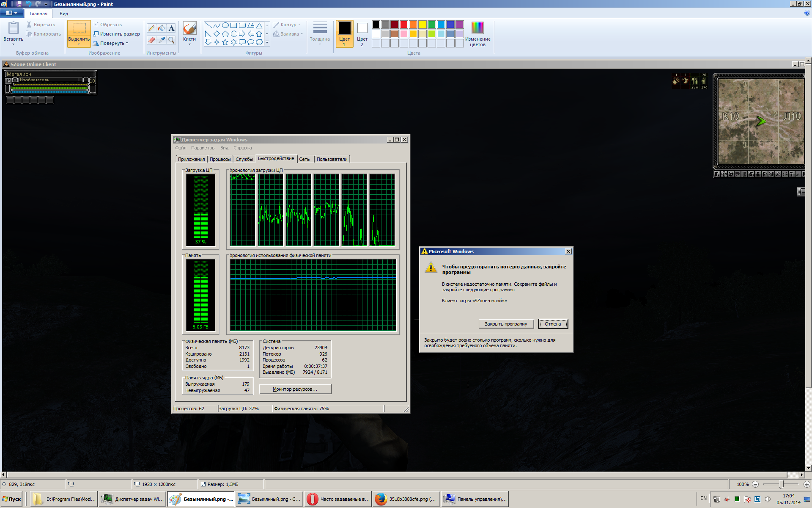
Task: Pick the Color picker eyedropper tool
Action: 162,40
